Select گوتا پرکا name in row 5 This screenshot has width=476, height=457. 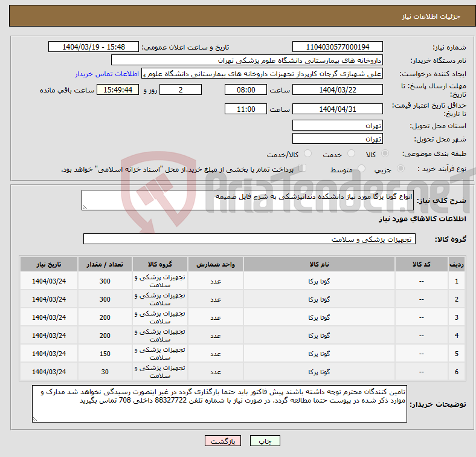319,354
